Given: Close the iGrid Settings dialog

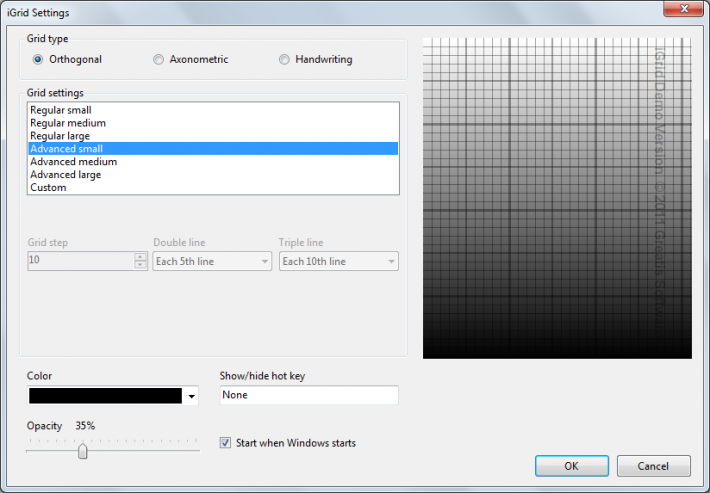Looking at the screenshot, I should 684,9.
